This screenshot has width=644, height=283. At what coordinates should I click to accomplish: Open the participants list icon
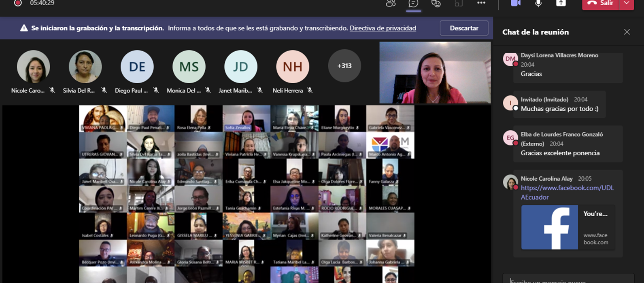click(x=391, y=4)
